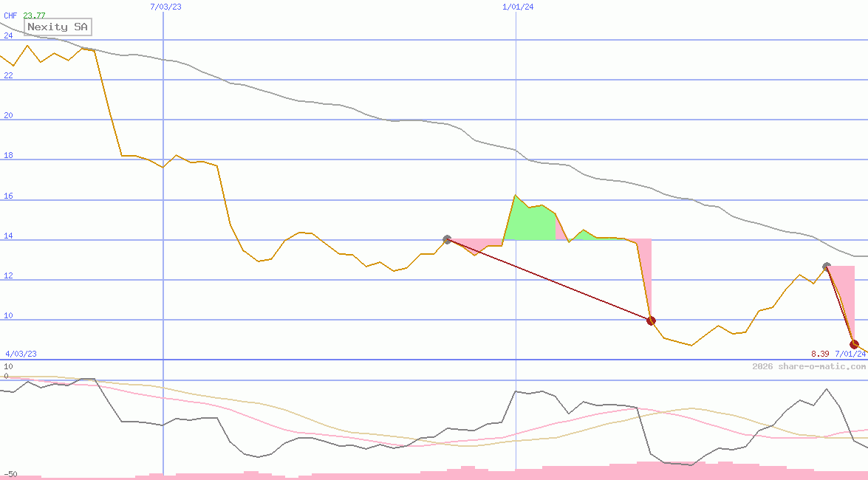Viewport: 868px width, 480px height.
Task: Click the gray signal marker at price 14
Action: [447, 239]
